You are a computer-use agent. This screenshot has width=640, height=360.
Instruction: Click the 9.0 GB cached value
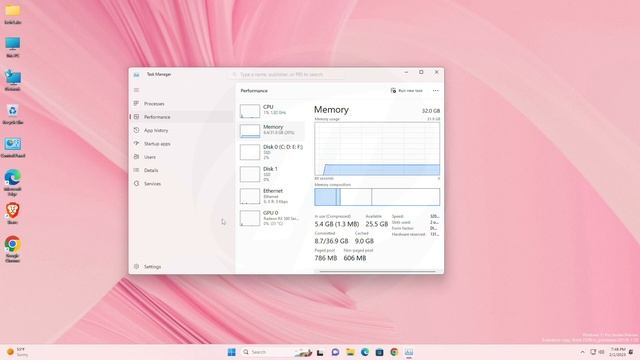tap(364, 241)
